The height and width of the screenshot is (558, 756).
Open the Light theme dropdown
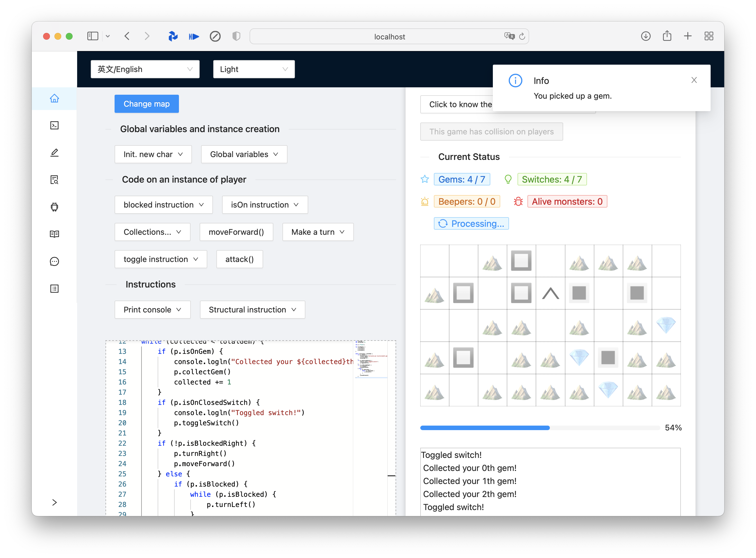pyautogui.click(x=254, y=69)
